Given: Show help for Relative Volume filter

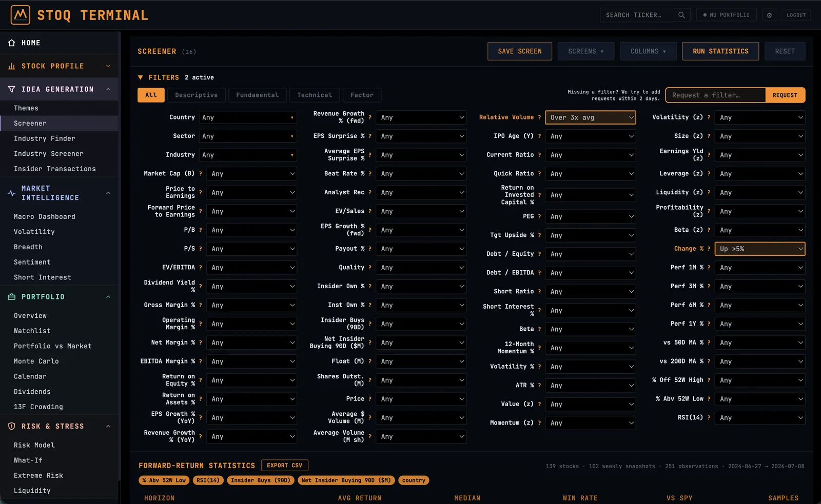Looking at the screenshot, I should (539, 117).
